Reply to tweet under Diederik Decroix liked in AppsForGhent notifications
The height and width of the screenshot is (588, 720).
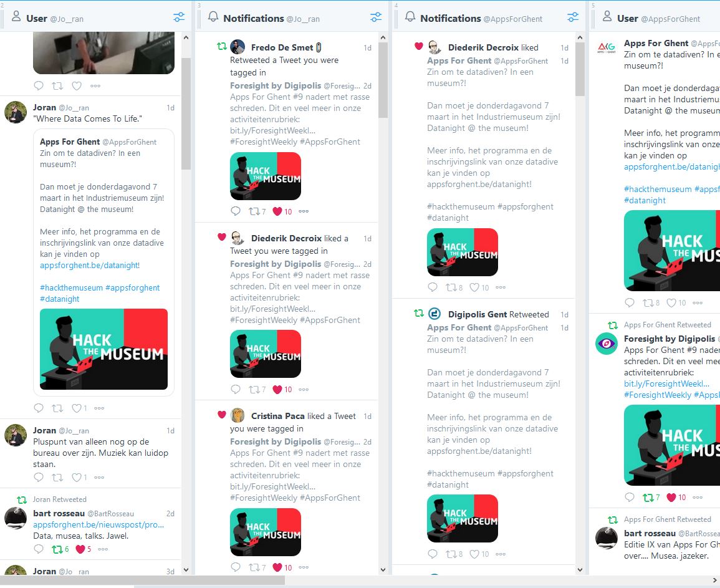433,287
